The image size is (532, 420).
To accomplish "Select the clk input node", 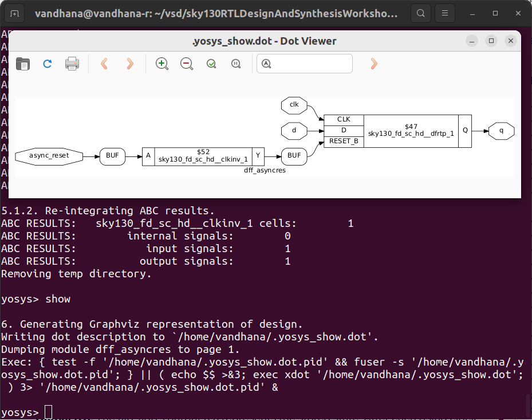I will click(294, 105).
